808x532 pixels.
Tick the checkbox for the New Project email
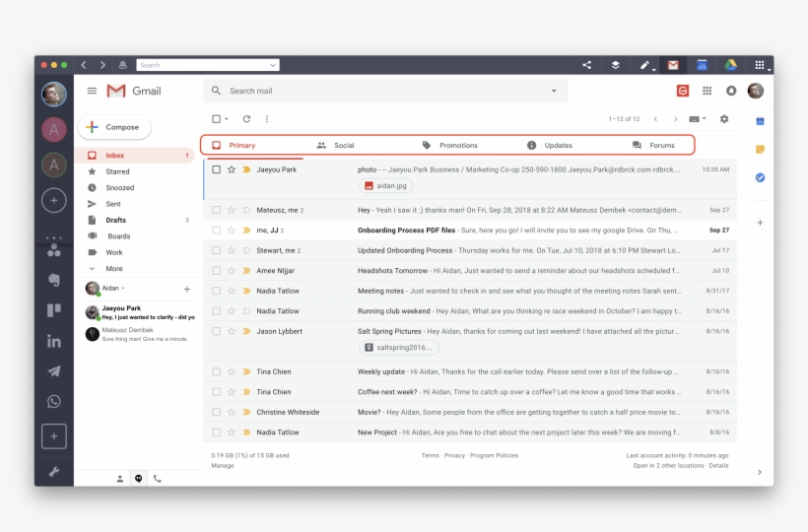217,432
